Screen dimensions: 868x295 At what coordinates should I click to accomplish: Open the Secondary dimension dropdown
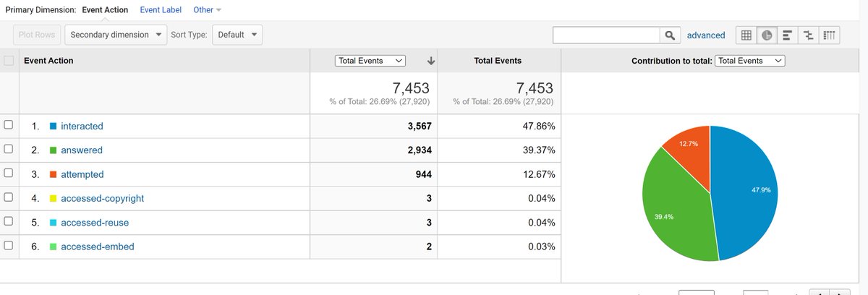coord(116,35)
